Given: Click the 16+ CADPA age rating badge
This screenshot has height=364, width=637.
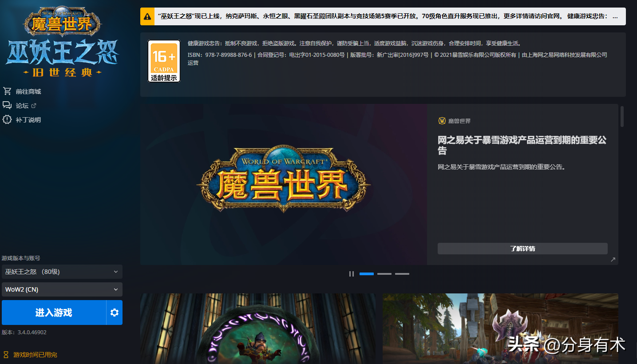Looking at the screenshot, I should 164,61.
